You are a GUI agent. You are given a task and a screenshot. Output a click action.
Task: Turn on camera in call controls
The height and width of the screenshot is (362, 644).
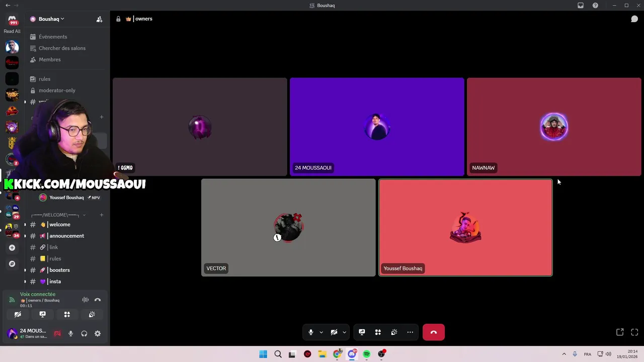coord(334,332)
